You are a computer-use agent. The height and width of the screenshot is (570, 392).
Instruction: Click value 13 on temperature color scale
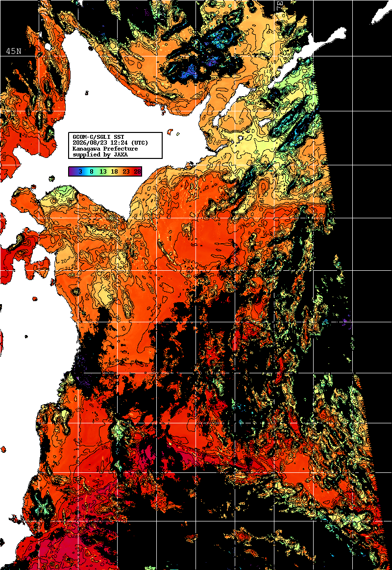click(103, 172)
